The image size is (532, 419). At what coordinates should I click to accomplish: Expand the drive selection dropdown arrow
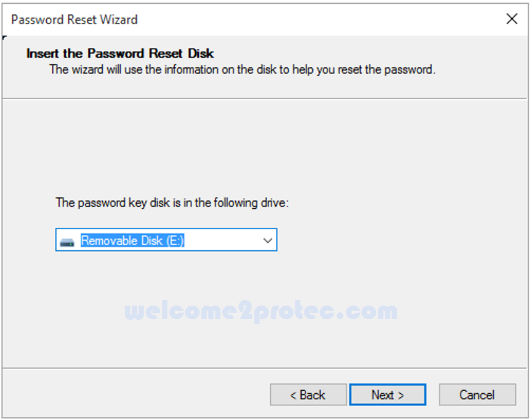click(x=267, y=240)
